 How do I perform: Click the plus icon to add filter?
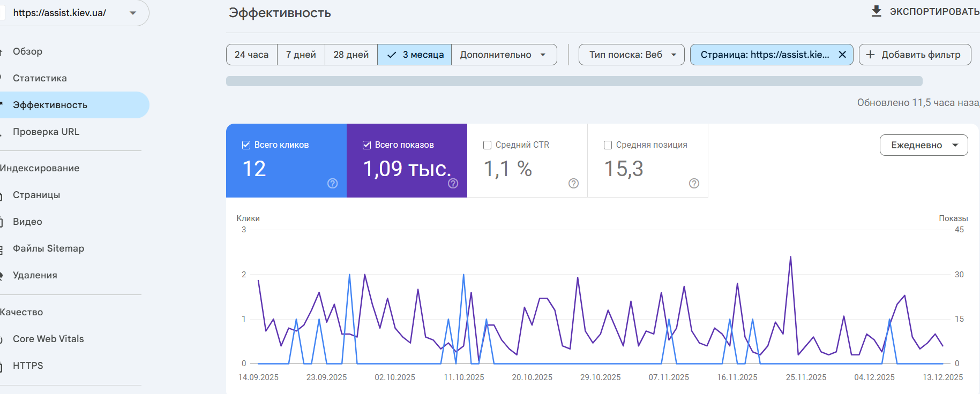pyautogui.click(x=871, y=55)
